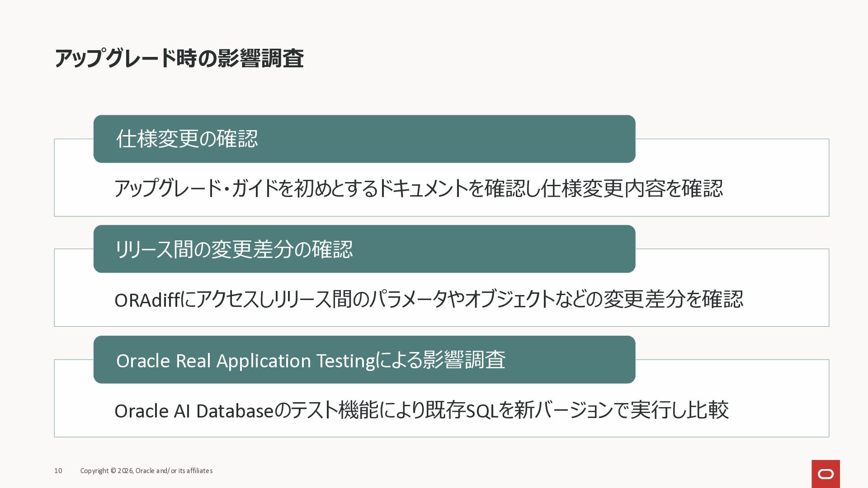Select the slide title アップグレード時の影響調査
This screenshot has height=488, width=868.
179,59
